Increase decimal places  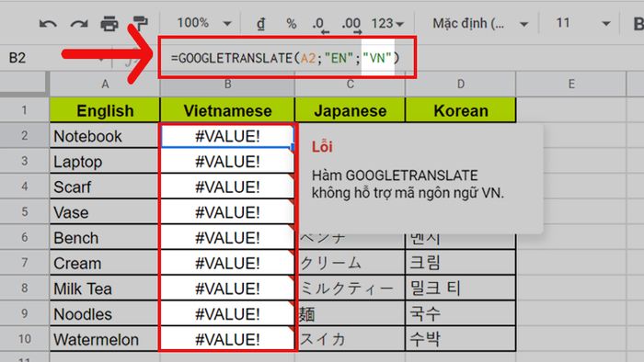[351, 25]
